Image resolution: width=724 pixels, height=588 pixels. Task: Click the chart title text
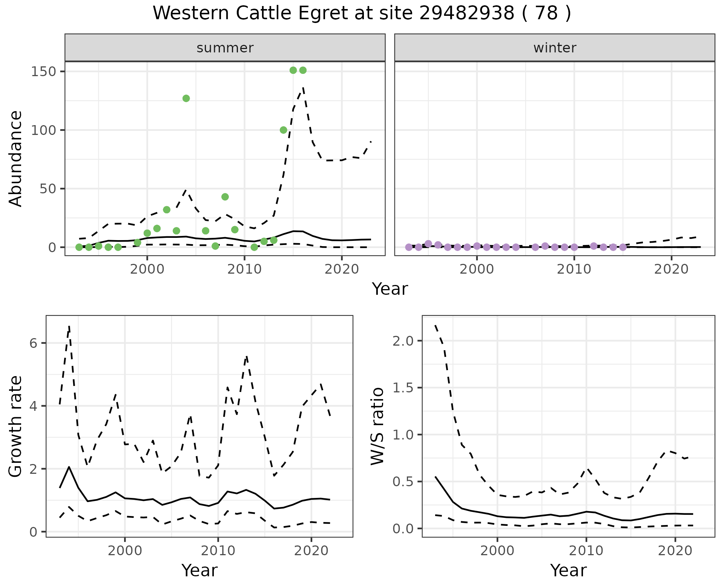362,13
